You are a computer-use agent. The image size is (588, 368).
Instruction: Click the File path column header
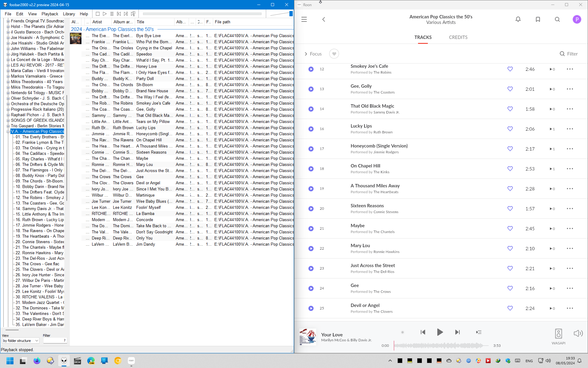254,22
